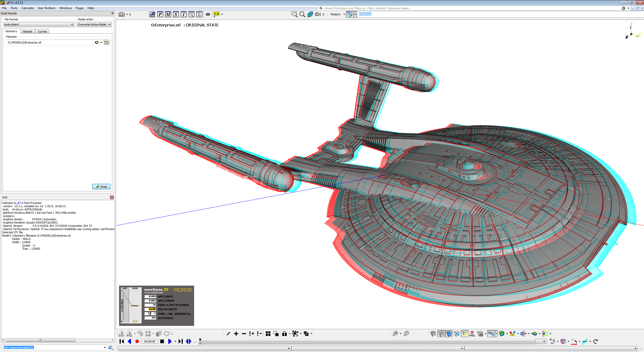Click the teal 3D box view icon
This screenshot has width=644, height=352.
click(310, 14)
